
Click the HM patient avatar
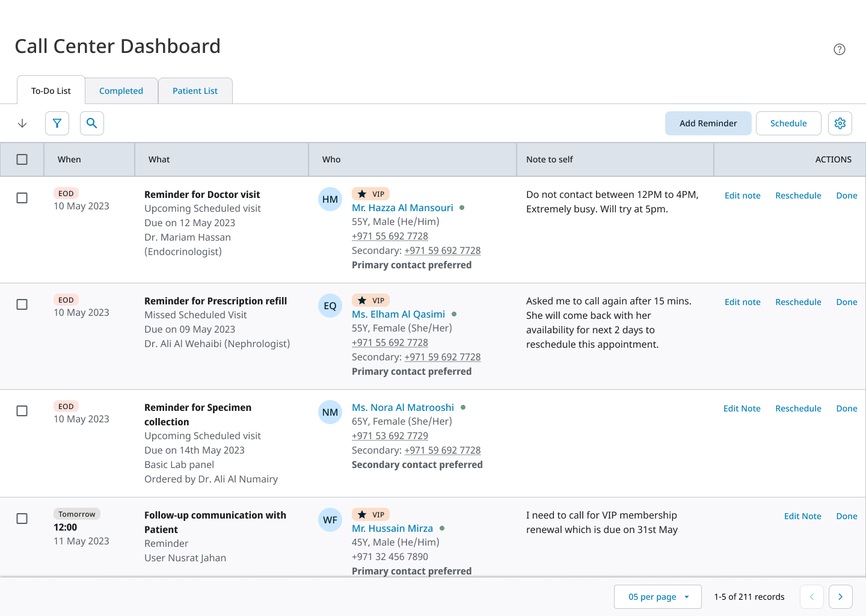330,200
